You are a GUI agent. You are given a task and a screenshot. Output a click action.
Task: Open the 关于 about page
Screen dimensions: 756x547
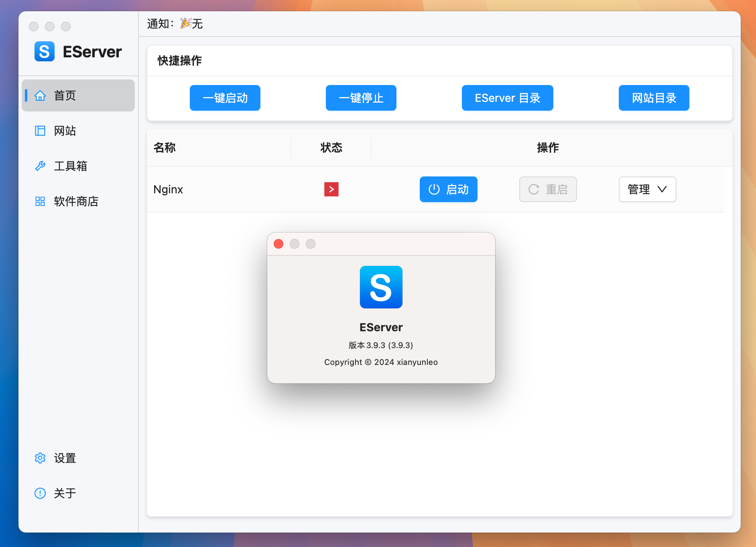[x=78, y=493]
